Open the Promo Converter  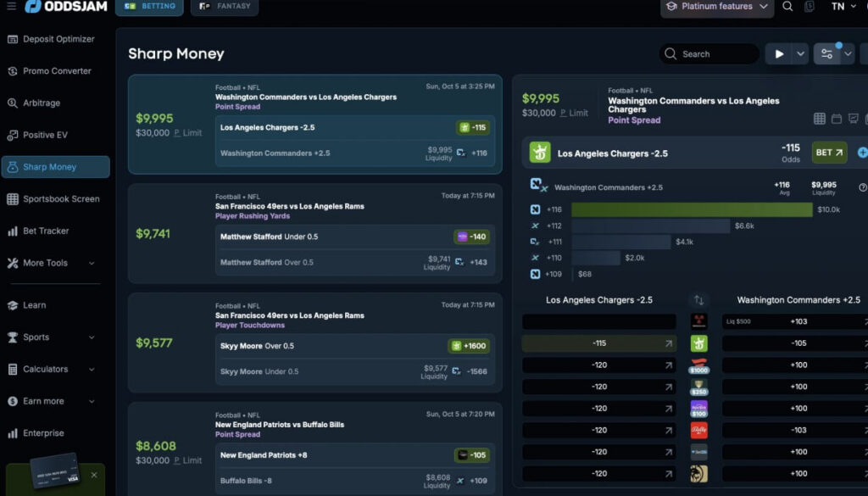click(51, 70)
